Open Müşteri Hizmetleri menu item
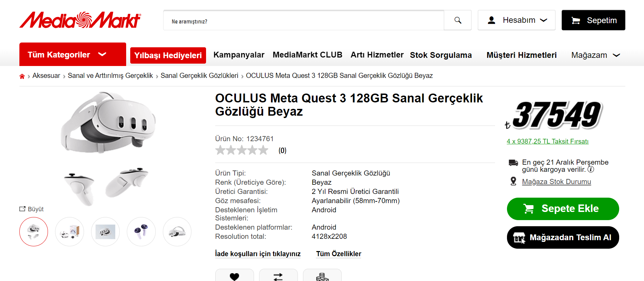The image size is (644, 281). pyautogui.click(x=522, y=55)
